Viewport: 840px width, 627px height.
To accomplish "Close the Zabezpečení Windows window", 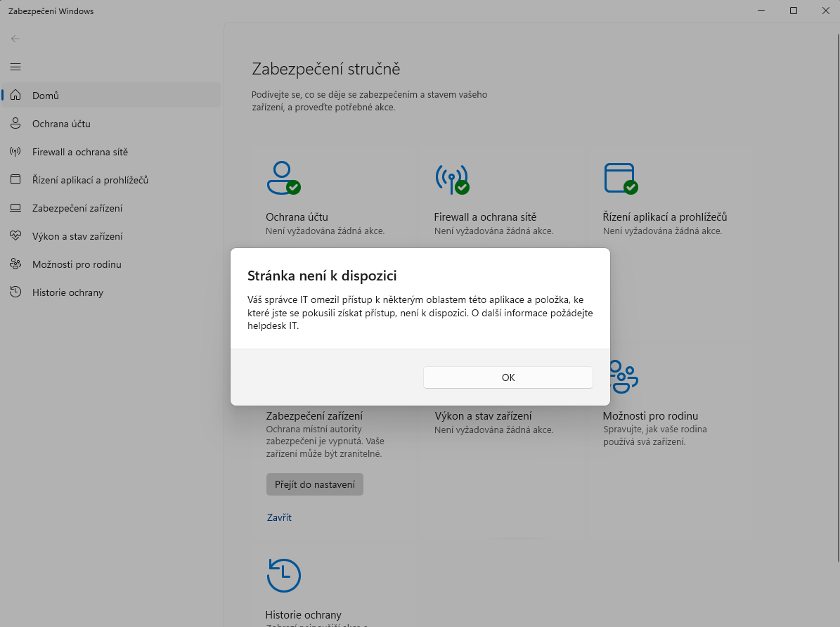I will [x=825, y=11].
